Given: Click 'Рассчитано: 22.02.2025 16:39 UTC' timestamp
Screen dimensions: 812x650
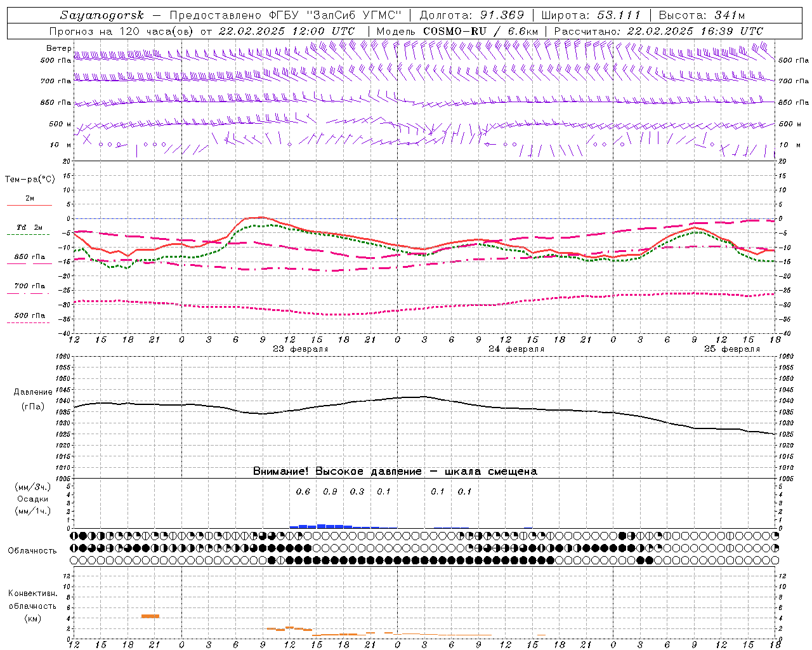Looking at the screenshot, I should pos(658,31).
